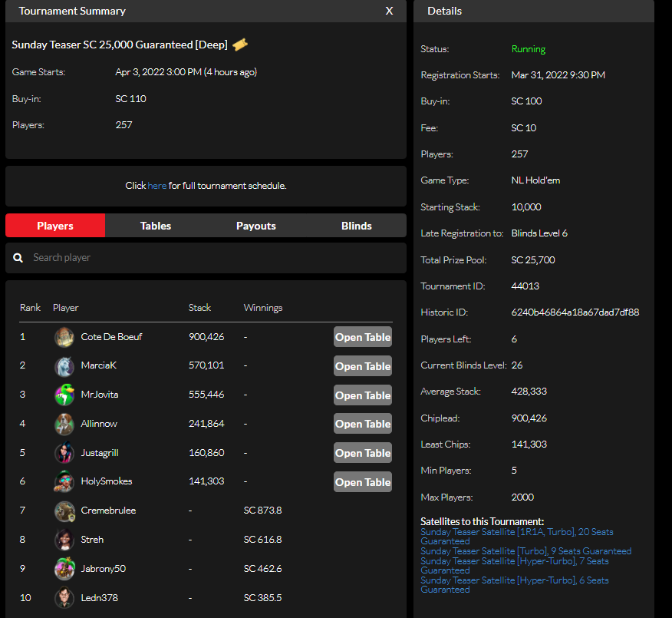672x618 pixels.
Task: Follow the 'here' tournament schedule link
Action: click(x=156, y=186)
